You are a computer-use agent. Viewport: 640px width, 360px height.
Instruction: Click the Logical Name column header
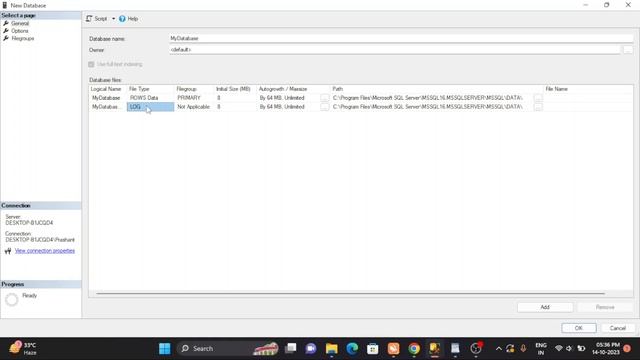pyautogui.click(x=106, y=89)
